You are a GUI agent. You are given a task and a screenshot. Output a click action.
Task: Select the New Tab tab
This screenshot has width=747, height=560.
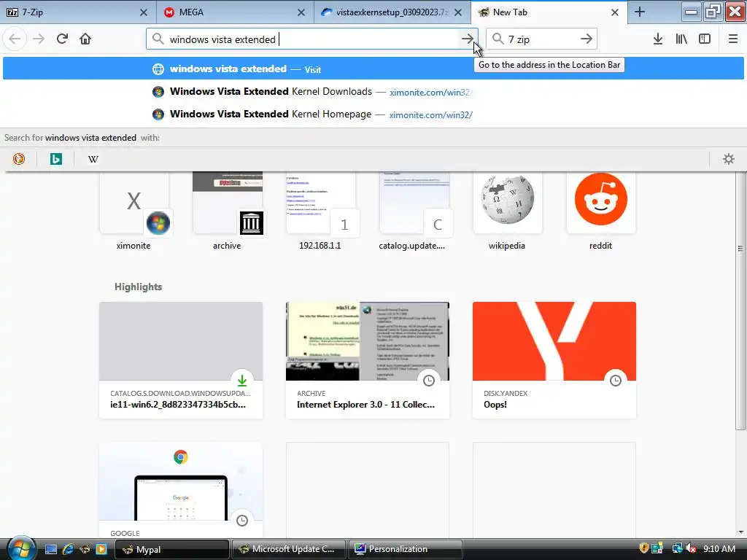549,12
